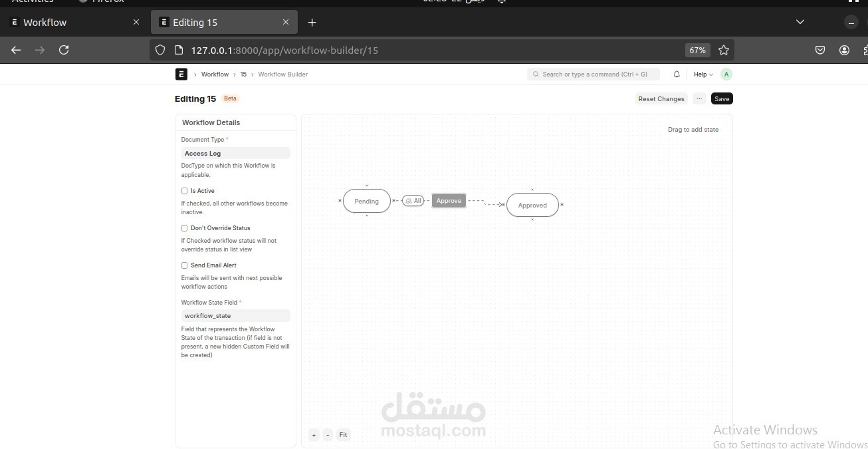
Task: Open the Firefox account icon
Action: (844, 50)
